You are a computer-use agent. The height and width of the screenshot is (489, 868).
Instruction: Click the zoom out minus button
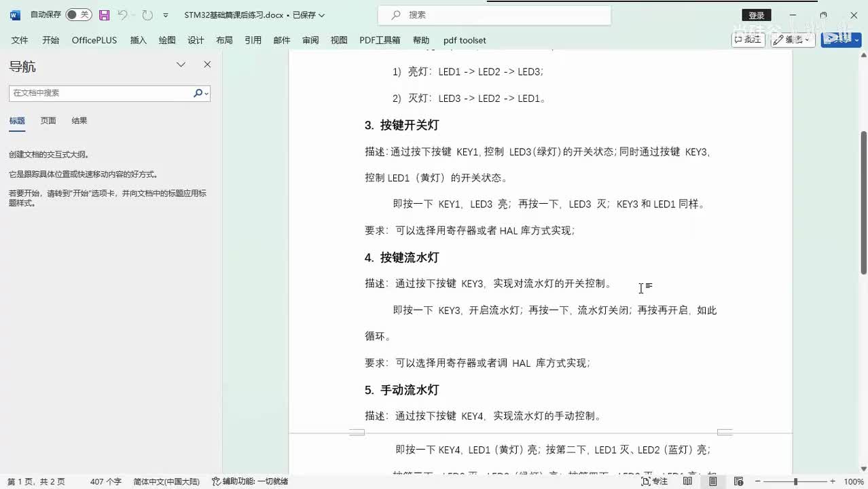click(x=757, y=482)
